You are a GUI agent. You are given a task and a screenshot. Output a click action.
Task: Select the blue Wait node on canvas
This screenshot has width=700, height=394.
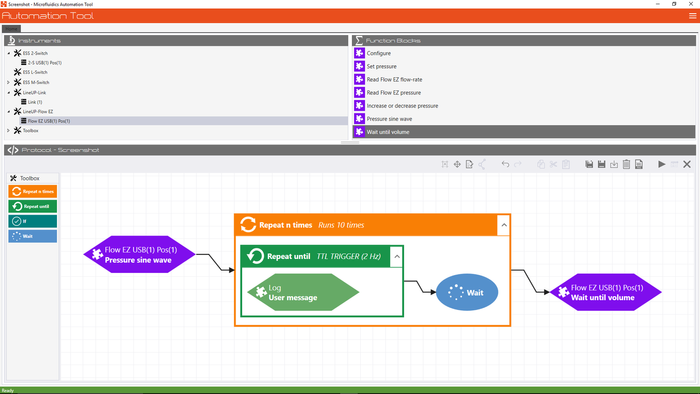467,292
